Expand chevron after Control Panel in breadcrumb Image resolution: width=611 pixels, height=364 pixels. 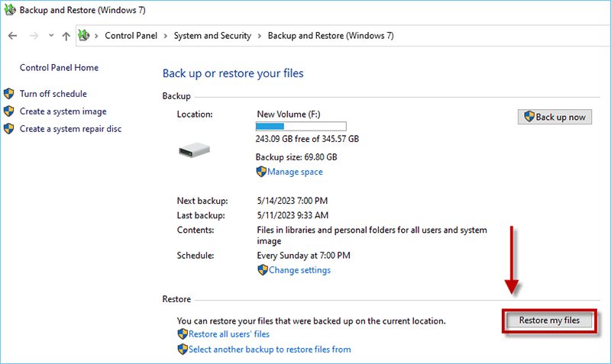click(x=166, y=36)
